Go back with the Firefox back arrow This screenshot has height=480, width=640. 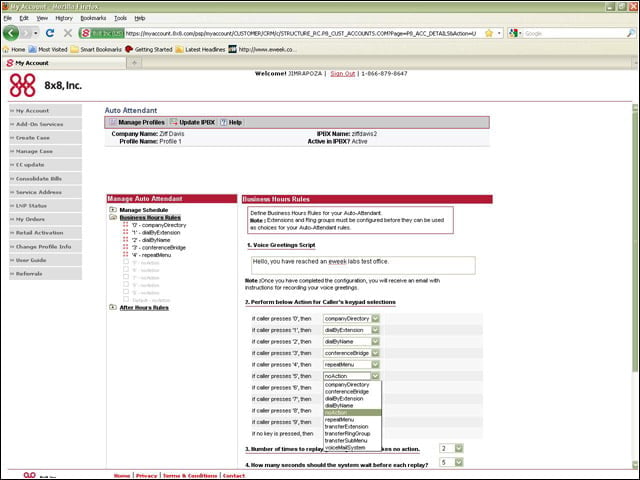(x=11, y=33)
